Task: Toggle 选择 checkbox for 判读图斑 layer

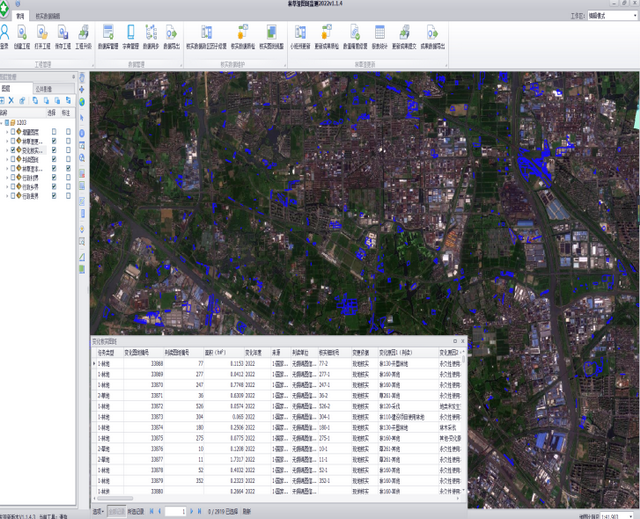Action: 54,159
